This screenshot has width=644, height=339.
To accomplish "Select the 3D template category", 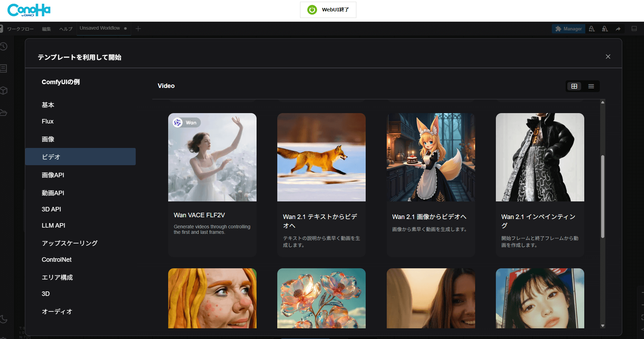I will point(80,293).
